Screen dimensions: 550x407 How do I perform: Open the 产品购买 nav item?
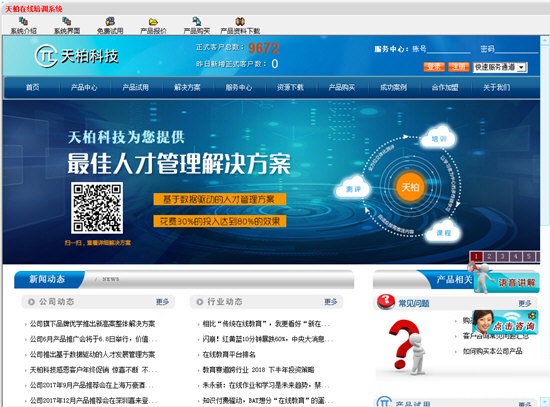pos(342,87)
